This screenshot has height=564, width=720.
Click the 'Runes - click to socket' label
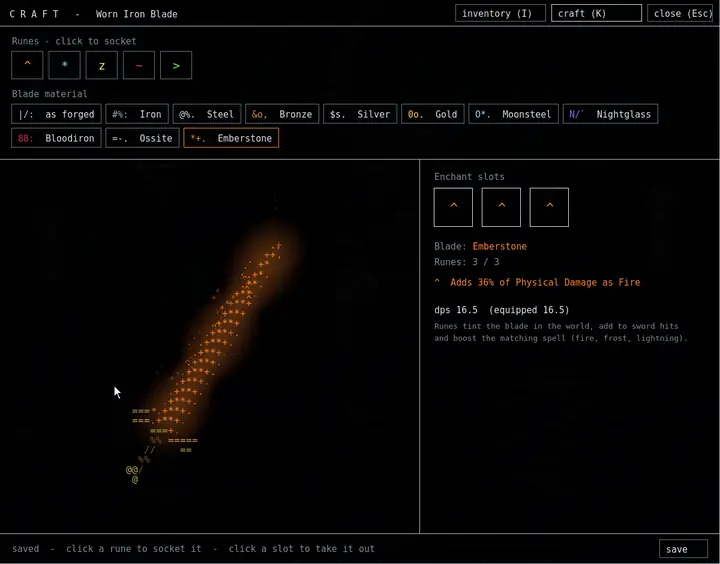74,41
